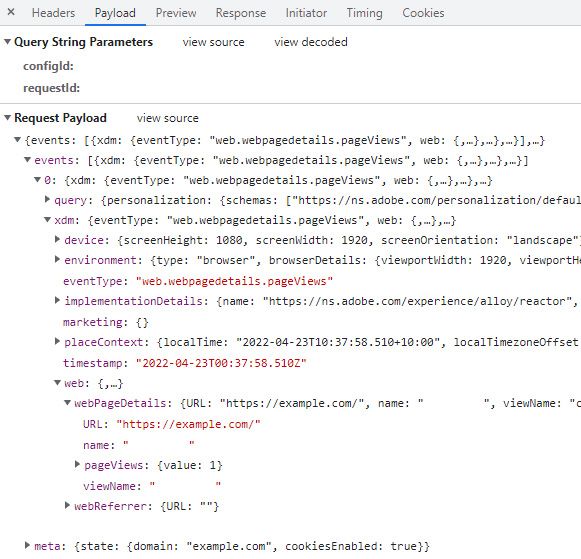Viewport: 581px width, 559px height.
Task: Open the Timing tab
Action: [x=364, y=13]
